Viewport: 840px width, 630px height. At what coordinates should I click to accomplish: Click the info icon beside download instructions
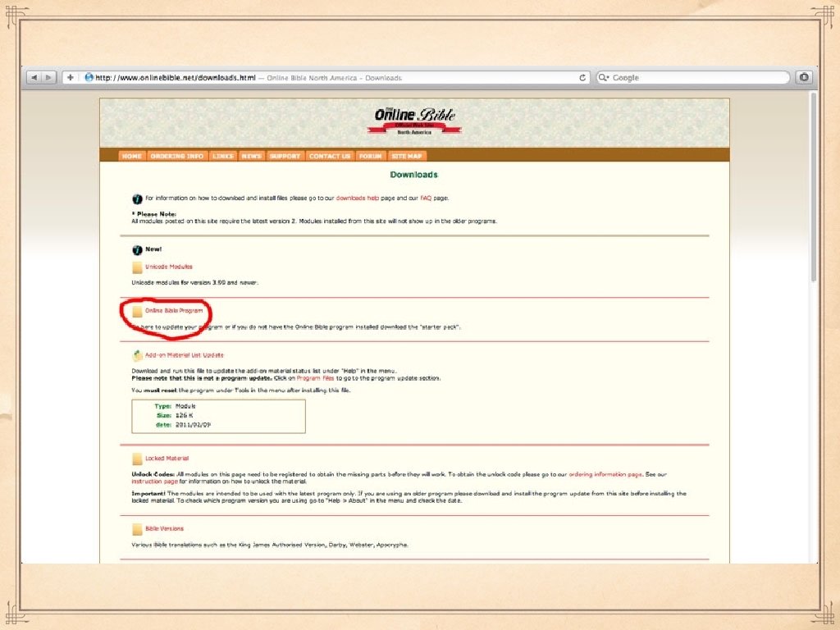point(137,199)
